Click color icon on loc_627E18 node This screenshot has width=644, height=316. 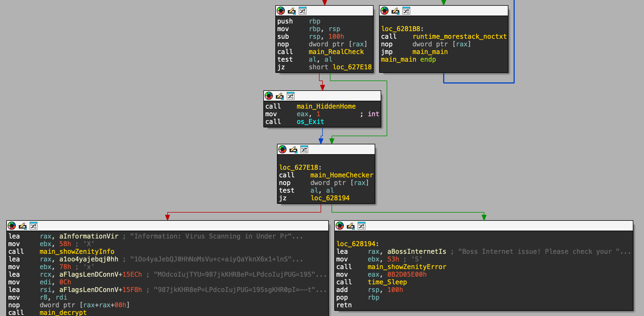[x=282, y=150]
